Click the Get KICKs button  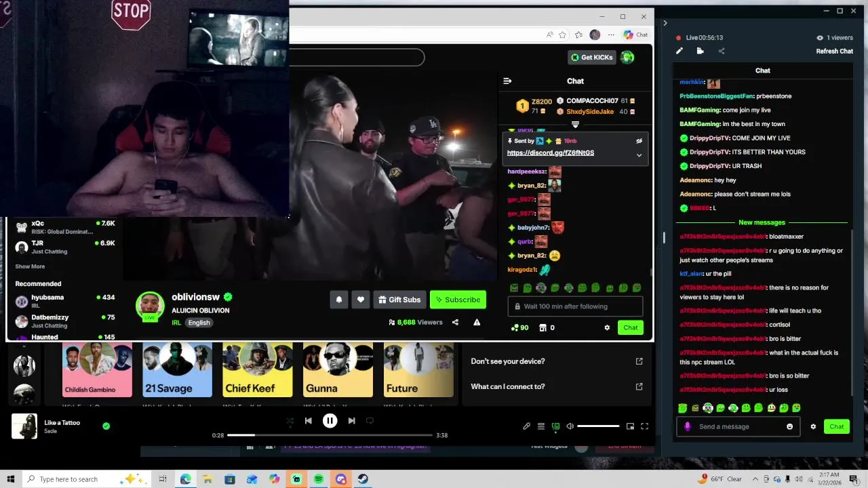click(592, 58)
